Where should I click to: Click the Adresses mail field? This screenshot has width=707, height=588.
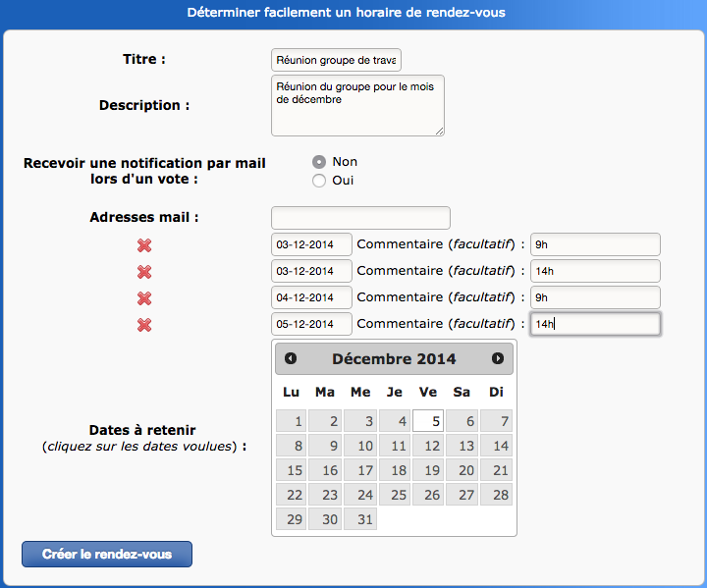pyautogui.click(x=360, y=218)
